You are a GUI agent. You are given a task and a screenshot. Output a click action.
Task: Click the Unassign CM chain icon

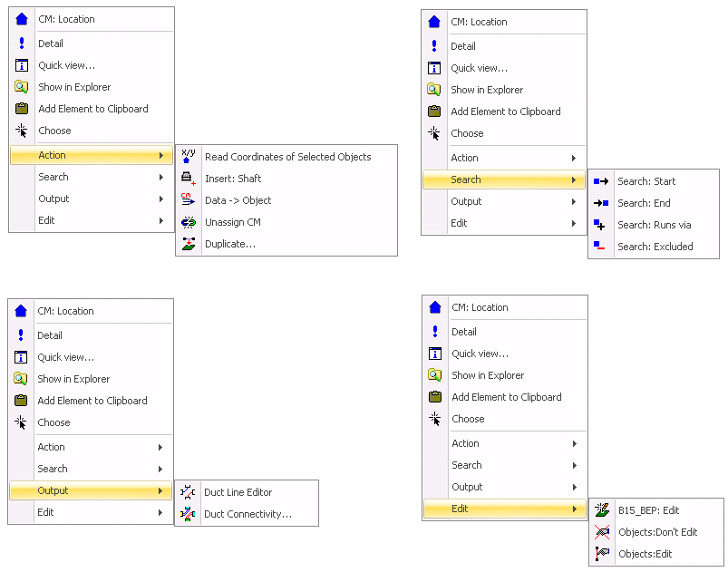tap(189, 222)
